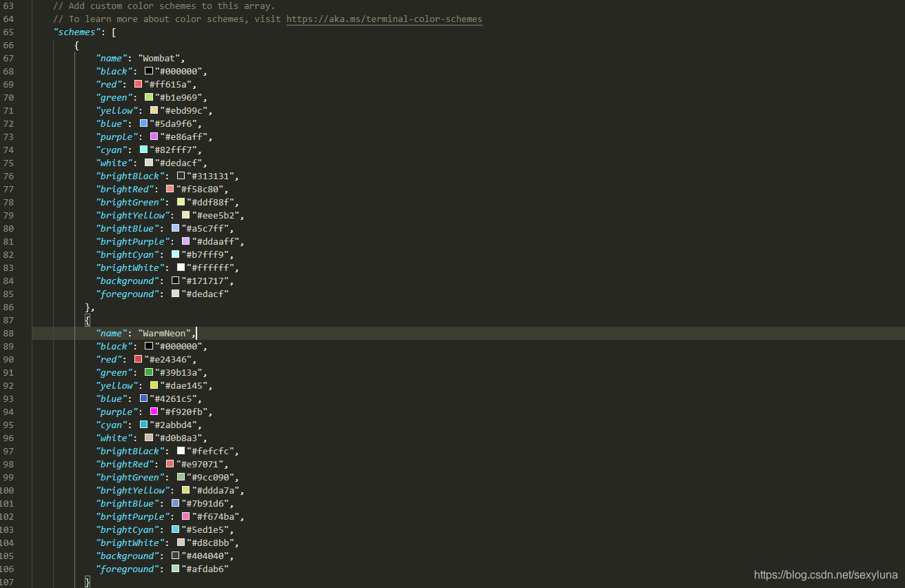905x588 pixels.
Task: Click the "#82fff7" hex value text
Action: 173,150
